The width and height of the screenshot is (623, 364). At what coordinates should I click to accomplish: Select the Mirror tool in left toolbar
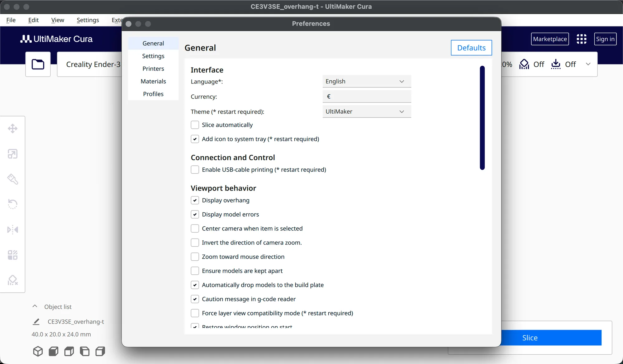pos(12,230)
